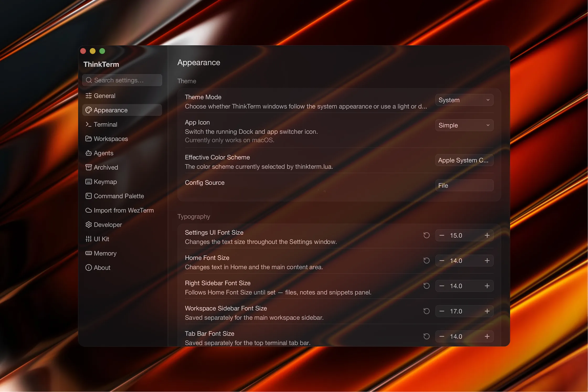
Task: Decrease Right Sidebar Font Size
Action: [x=442, y=286]
